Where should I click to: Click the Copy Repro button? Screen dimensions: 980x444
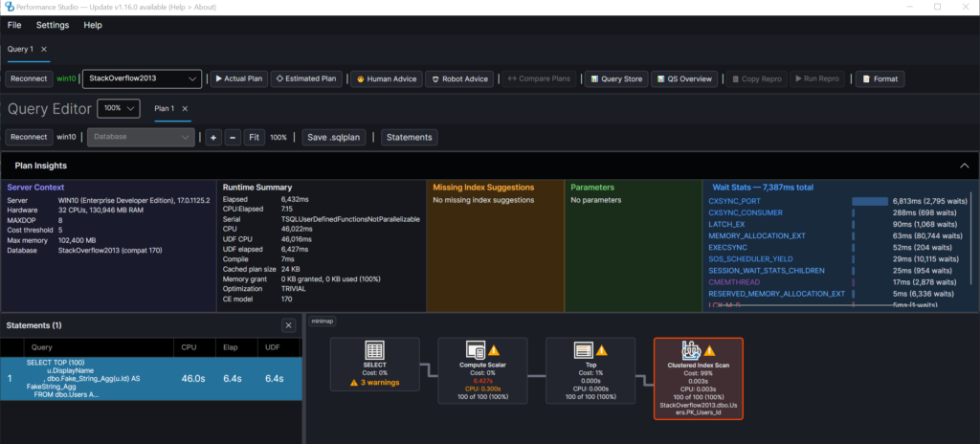pos(756,78)
